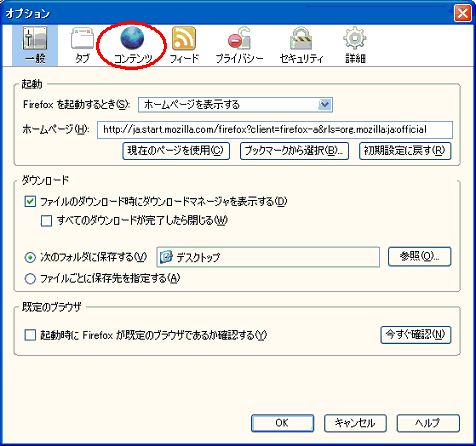The image size is (476, 446).
Task: Open the startup action dropdown ホームページを表示する
Action: click(x=235, y=105)
